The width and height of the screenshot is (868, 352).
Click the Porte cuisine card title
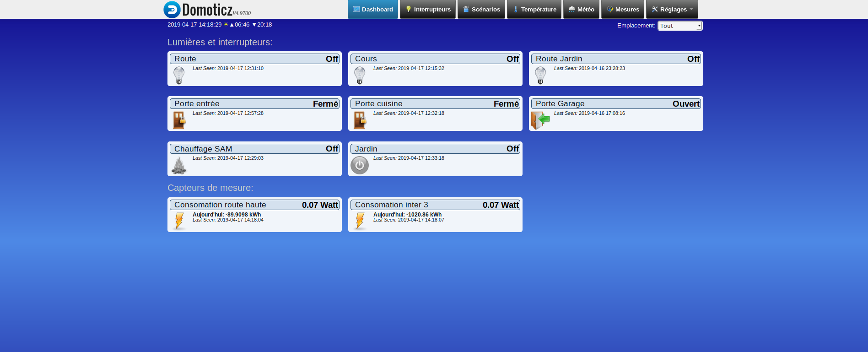[379, 104]
